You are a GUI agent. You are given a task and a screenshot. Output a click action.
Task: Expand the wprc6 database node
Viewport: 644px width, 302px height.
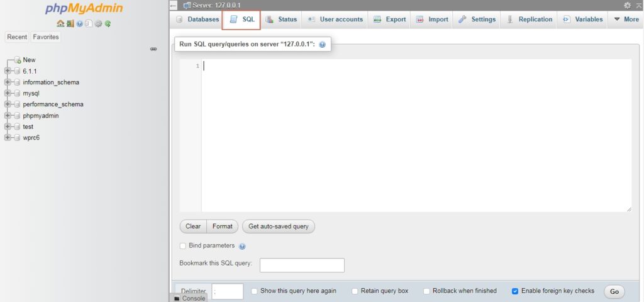coord(8,138)
